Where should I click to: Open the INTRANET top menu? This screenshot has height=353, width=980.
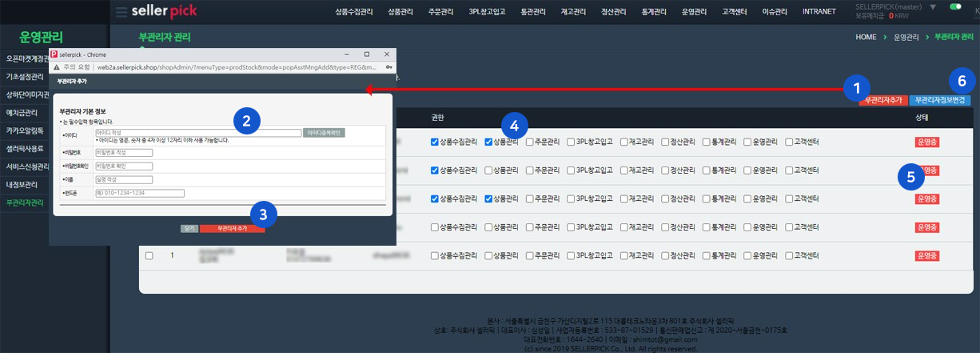tap(819, 12)
